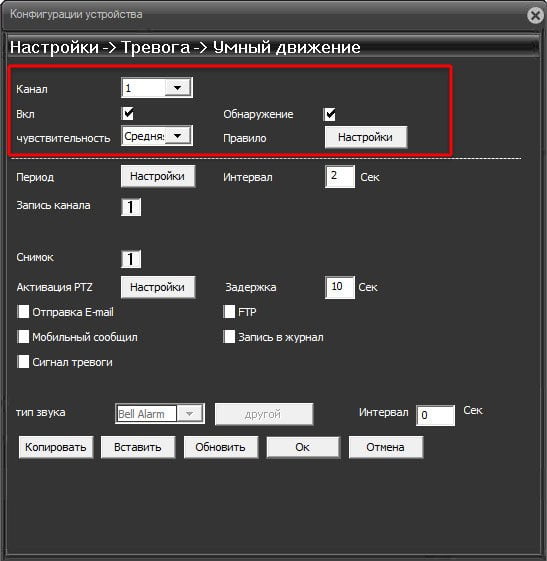Tick Мобильный сообщил checkbox
The image size is (547, 561).
[x=23, y=337]
